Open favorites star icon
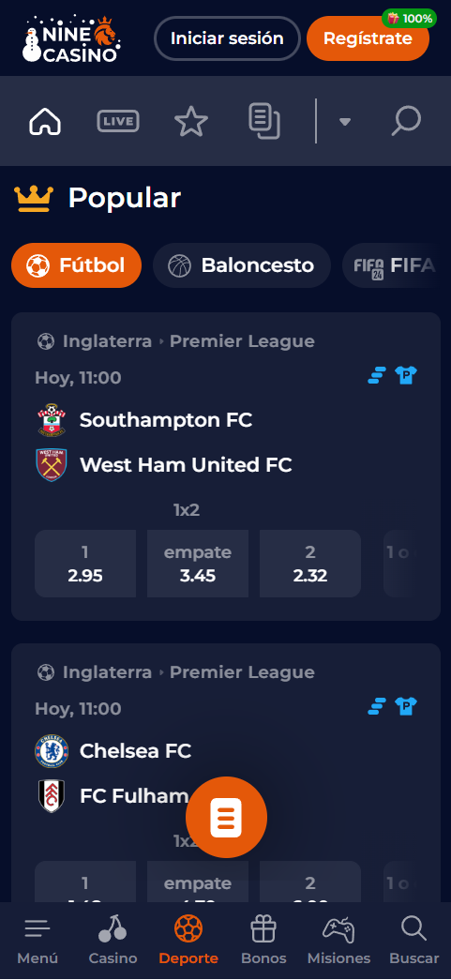 191,121
